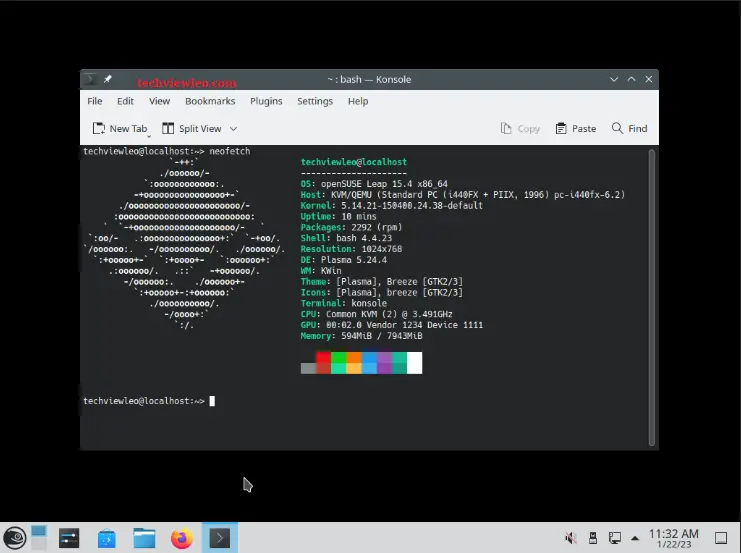Open the Edit menu

125,101
